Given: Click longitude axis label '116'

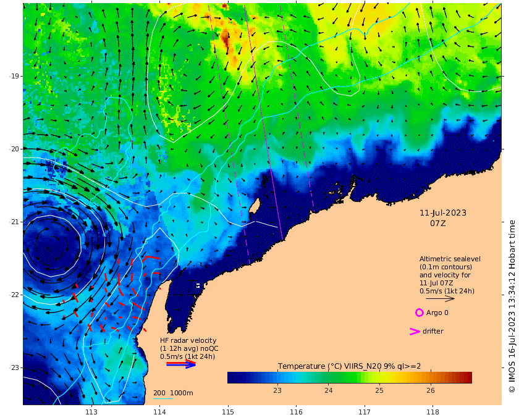Looking at the screenshot, I should 296,412.
